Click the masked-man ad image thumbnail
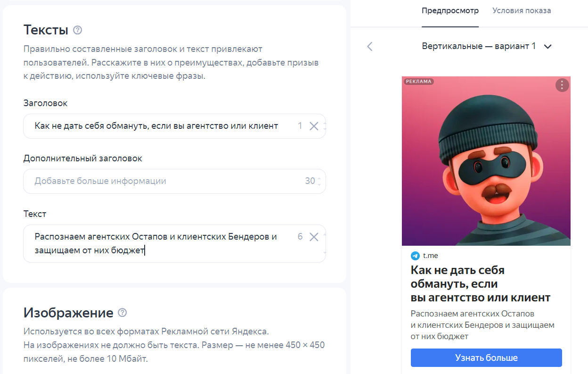 (486, 160)
